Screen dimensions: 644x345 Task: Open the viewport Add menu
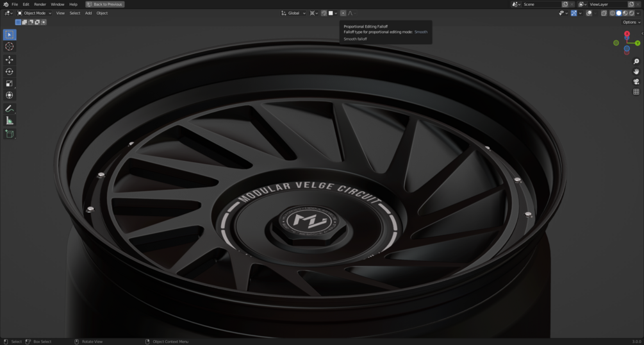88,13
